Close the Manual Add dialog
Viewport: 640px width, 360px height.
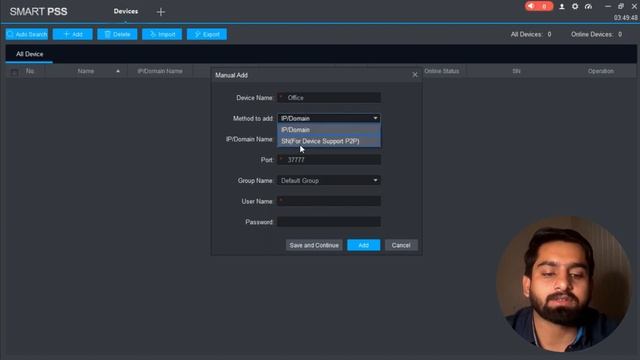[415, 75]
